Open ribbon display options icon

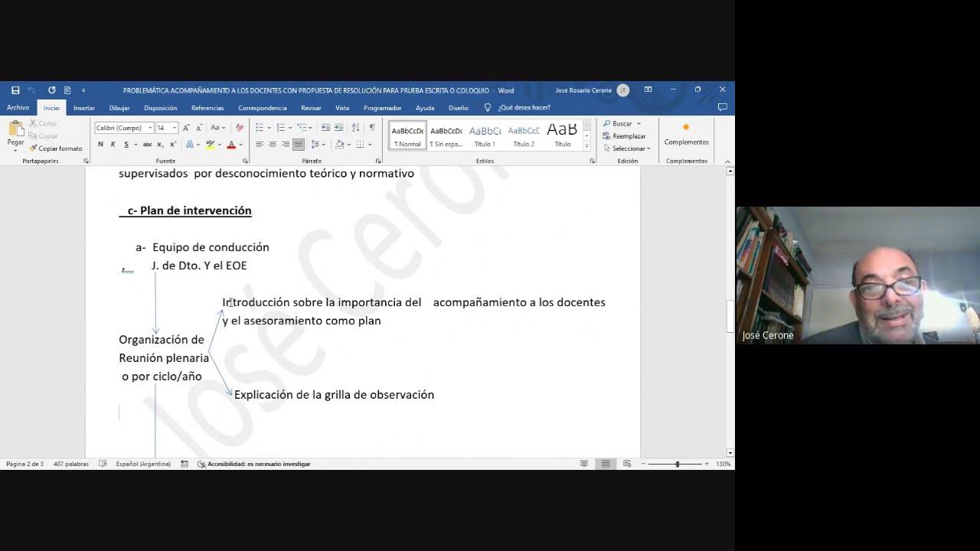tap(648, 90)
